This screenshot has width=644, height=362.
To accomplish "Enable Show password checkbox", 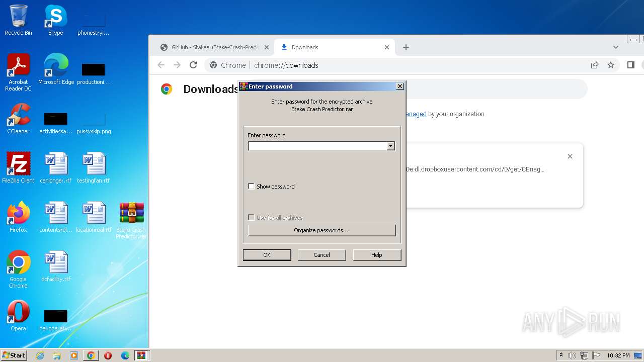I will tap(252, 187).
